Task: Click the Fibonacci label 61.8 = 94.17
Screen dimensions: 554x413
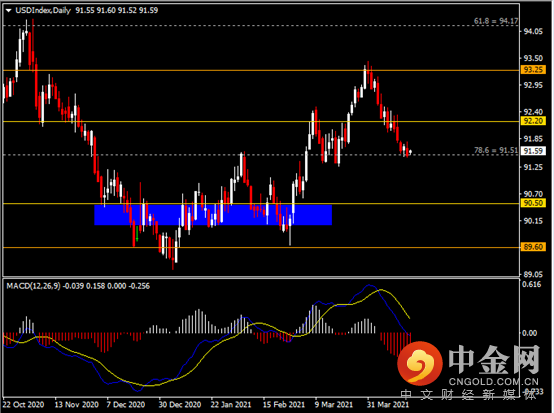Action: (496, 21)
